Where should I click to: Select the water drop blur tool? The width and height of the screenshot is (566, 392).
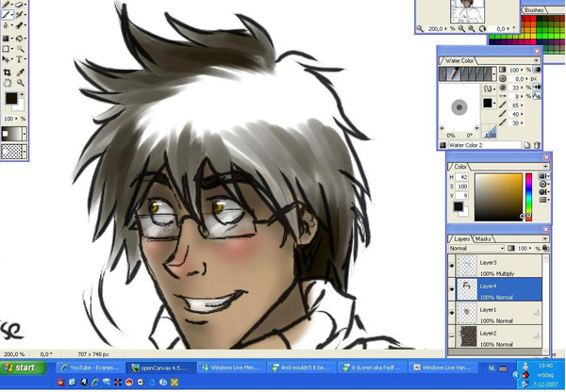(x=7, y=25)
